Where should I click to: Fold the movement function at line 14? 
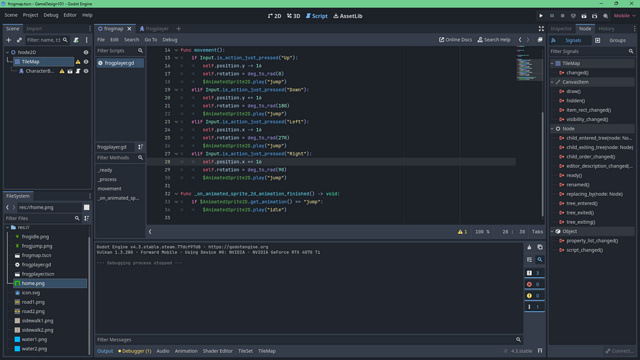point(176,50)
